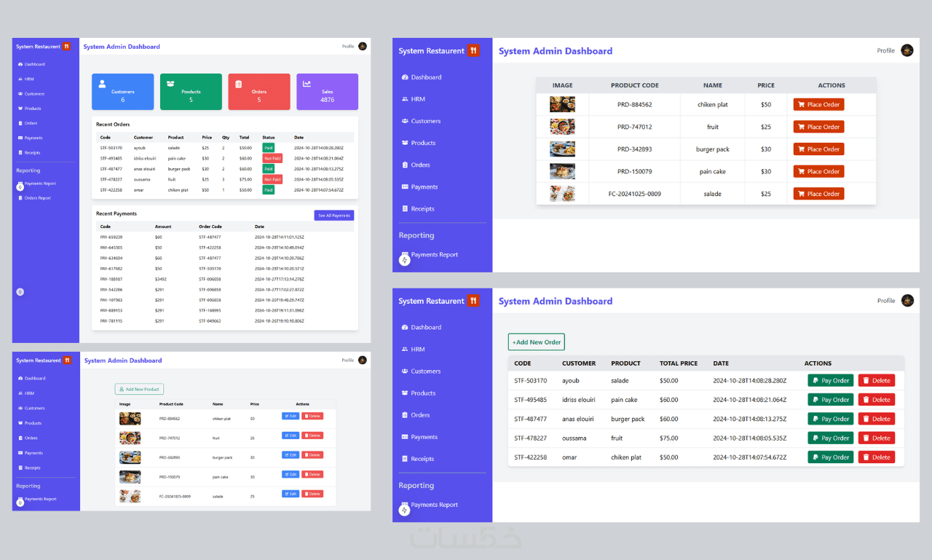Pay Order for STF-495485 idriss elouiri
Viewport: 932px width, 560px height.
click(830, 400)
